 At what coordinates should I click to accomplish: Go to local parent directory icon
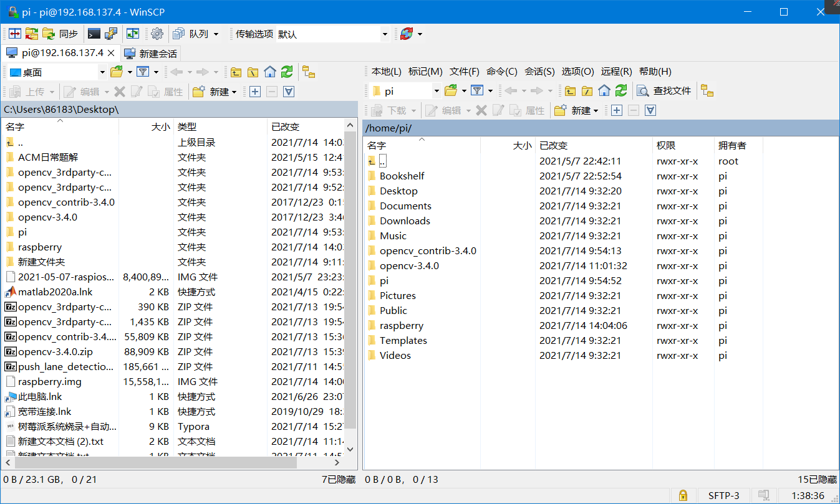click(236, 72)
